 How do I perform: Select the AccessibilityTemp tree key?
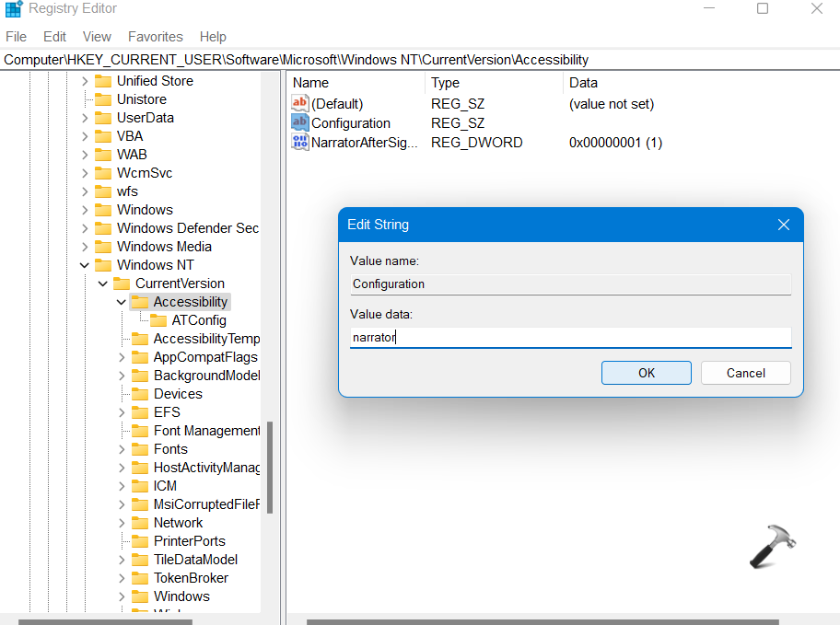click(x=207, y=339)
